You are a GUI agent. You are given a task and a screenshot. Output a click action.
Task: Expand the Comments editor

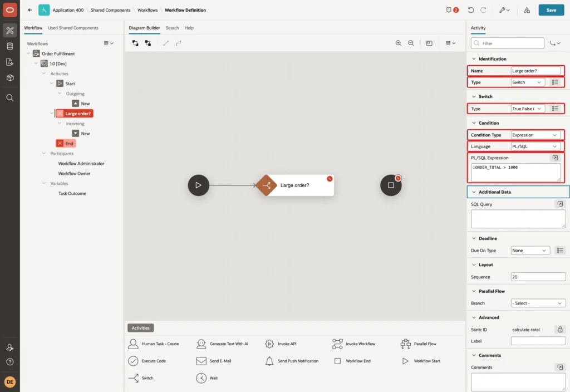pos(560,367)
